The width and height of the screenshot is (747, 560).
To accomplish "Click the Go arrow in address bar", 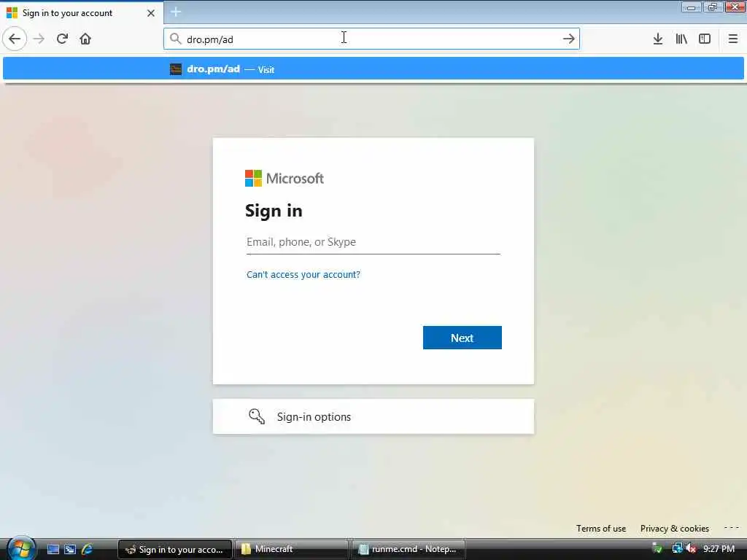I will (x=568, y=39).
